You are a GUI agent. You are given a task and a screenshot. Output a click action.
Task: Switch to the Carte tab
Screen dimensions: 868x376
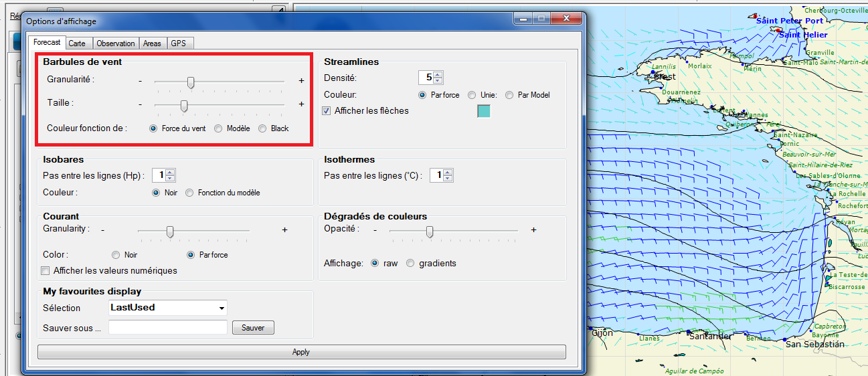[x=77, y=43]
